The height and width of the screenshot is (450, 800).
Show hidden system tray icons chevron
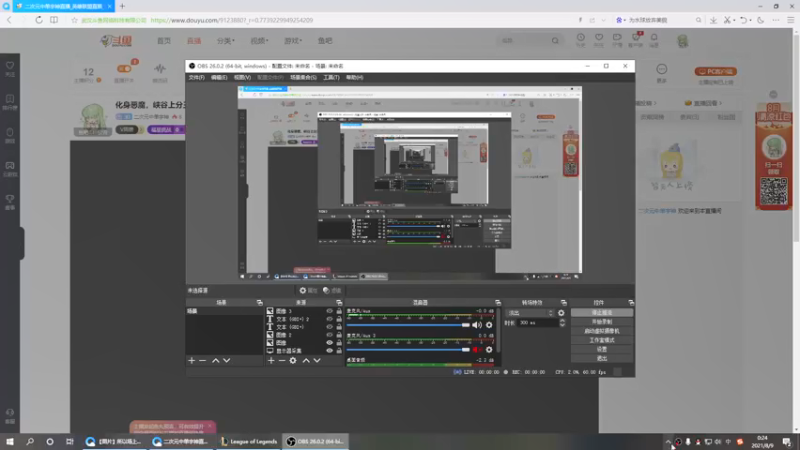point(668,442)
